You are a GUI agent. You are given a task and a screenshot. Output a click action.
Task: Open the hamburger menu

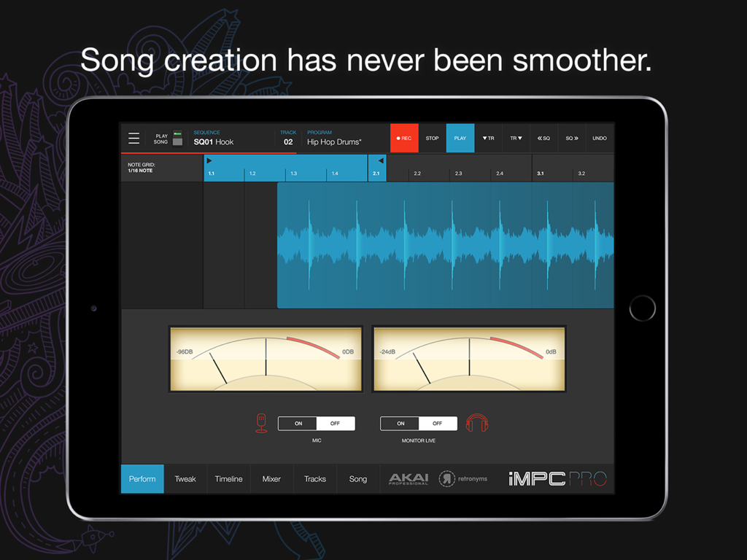coord(134,138)
